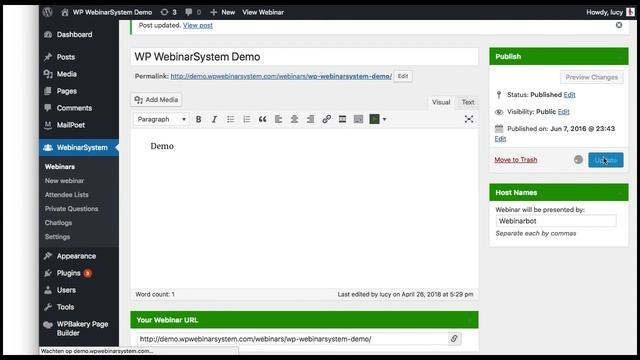Image resolution: width=640 pixels, height=360 pixels.
Task: Copy webinar URL with the link icon
Action: tap(454, 339)
